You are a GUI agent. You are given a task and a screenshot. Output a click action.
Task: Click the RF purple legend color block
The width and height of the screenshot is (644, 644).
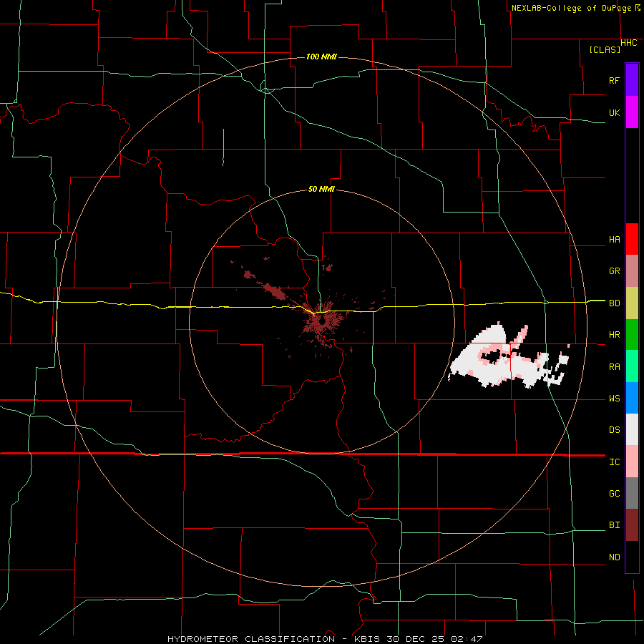click(x=632, y=80)
